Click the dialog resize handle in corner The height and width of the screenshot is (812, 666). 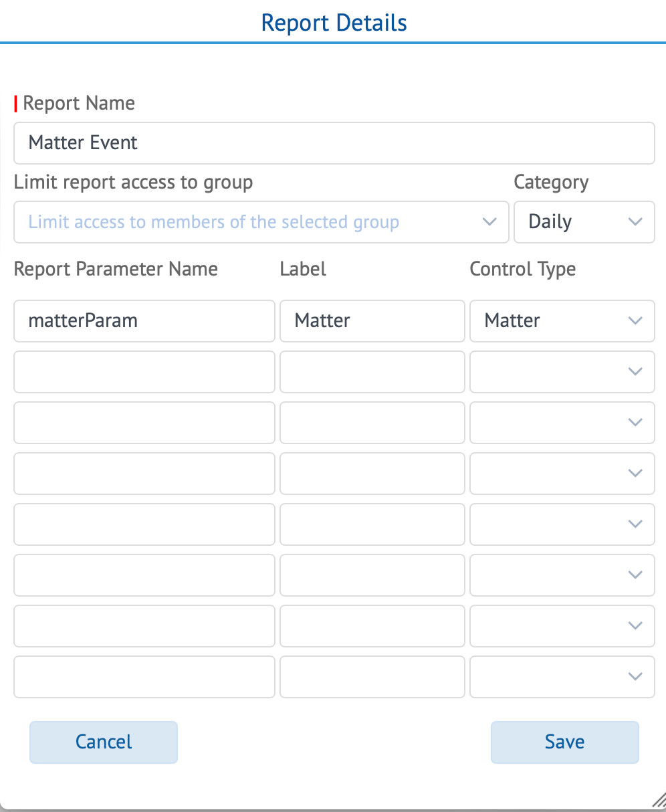(659, 801)
